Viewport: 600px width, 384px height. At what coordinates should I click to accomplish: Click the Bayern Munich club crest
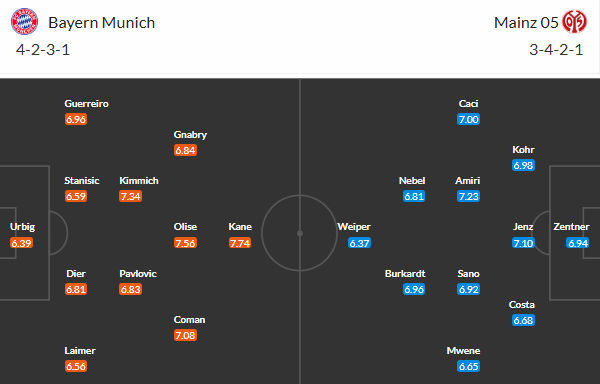24,22
